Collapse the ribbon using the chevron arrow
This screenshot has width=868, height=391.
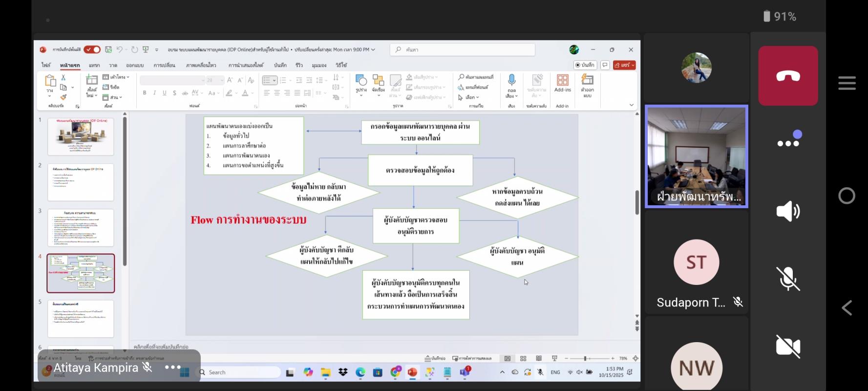pyautogui.click(x=631, y=105)
